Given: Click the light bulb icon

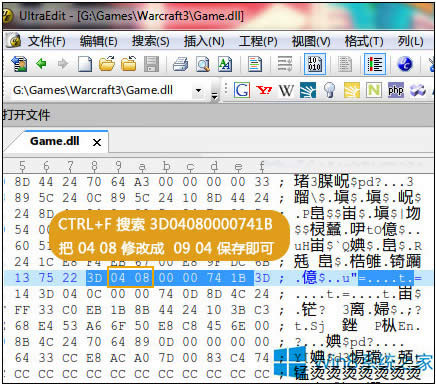Looking at the screenshot, I should (330, 90).
